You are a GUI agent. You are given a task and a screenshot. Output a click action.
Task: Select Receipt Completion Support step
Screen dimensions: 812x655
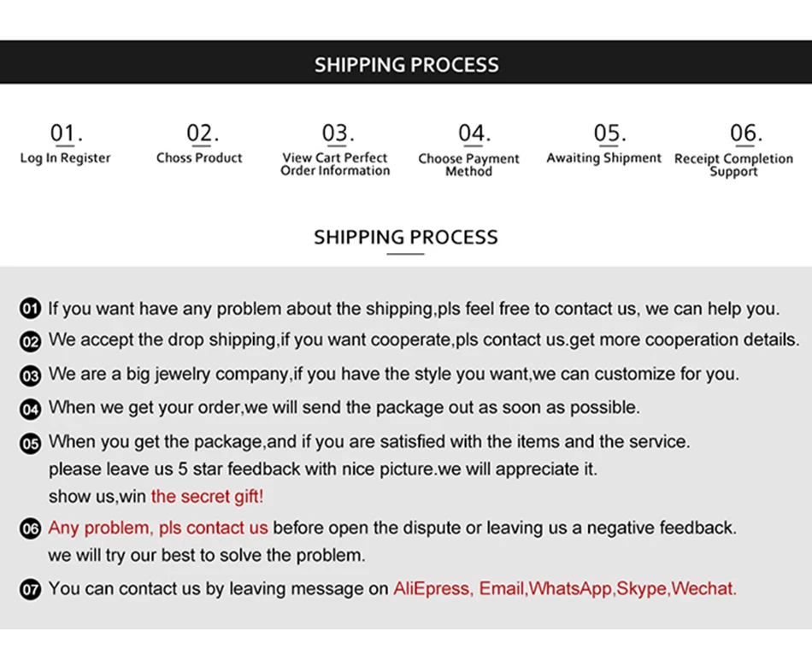pos(734,150)
